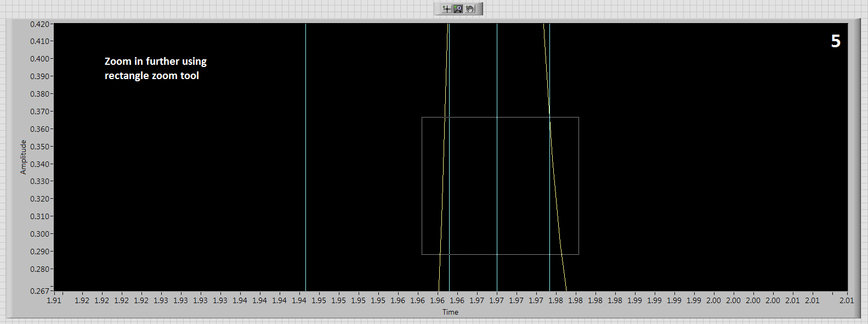This screenshot has height=324, width=868.
Task: Select the 0.290 amplitude scale marker
Action: pos(39,252)
